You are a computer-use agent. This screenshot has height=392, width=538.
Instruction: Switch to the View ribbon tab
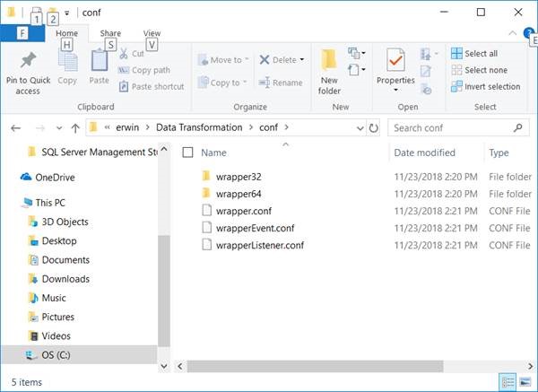click(152, 33)
